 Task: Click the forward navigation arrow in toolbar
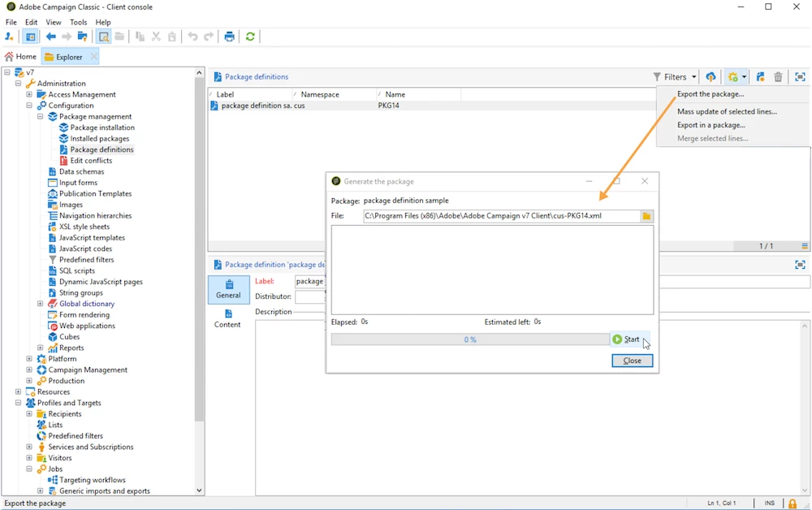point(67,37)
